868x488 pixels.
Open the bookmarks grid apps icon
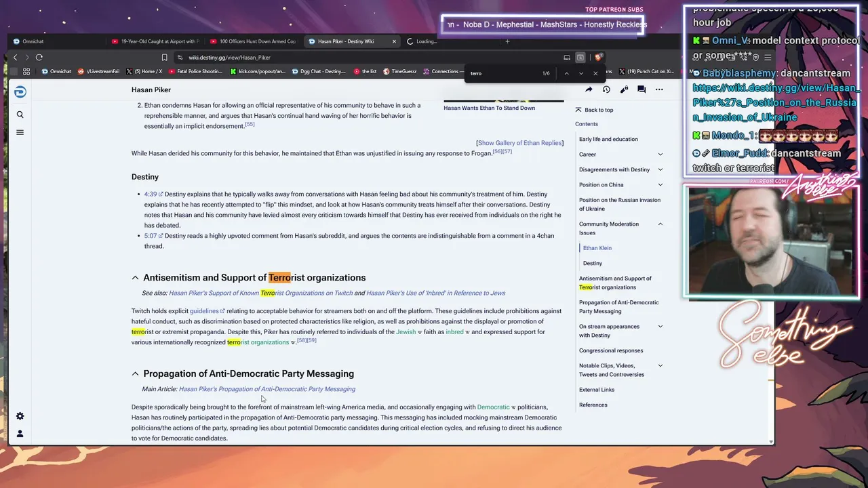26,71
